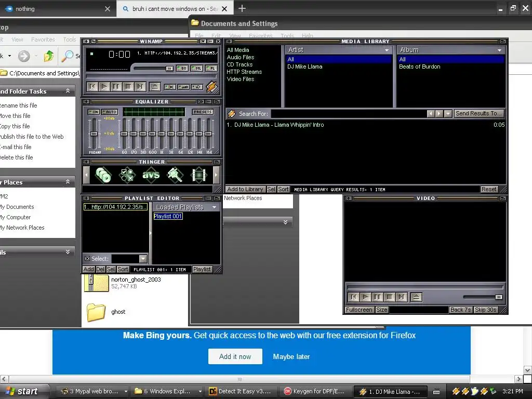Select DJ Mike Llama artist

point(304,66)
